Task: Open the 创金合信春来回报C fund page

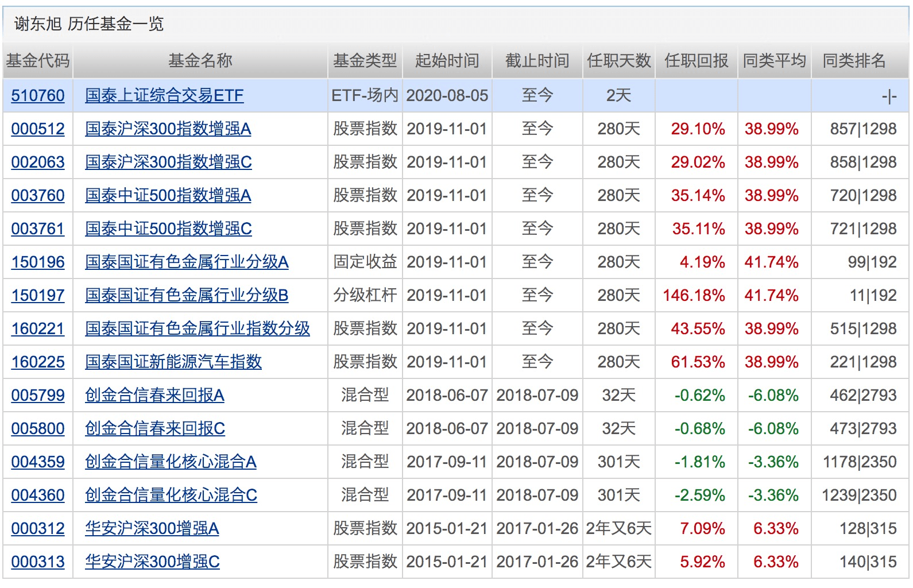Action: tap(155, 428)
